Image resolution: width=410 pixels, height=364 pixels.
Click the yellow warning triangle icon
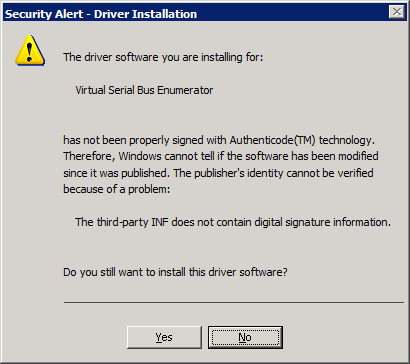pyautogui.click(x=30, y=50)
